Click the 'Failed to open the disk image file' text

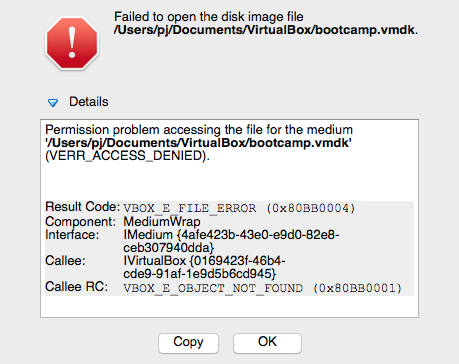pyautogui.click(x=209, y=17)
